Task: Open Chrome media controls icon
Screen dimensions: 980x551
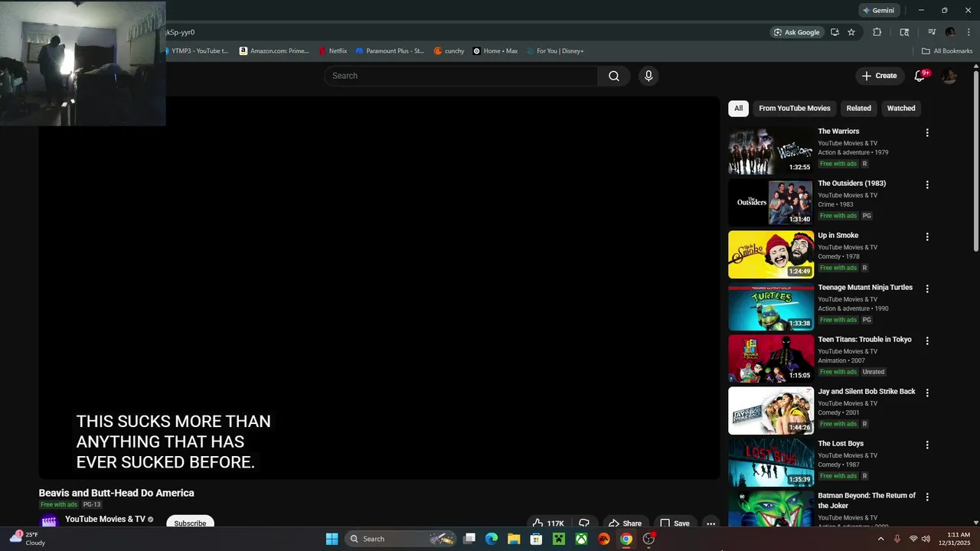Action: click(932, 32)
